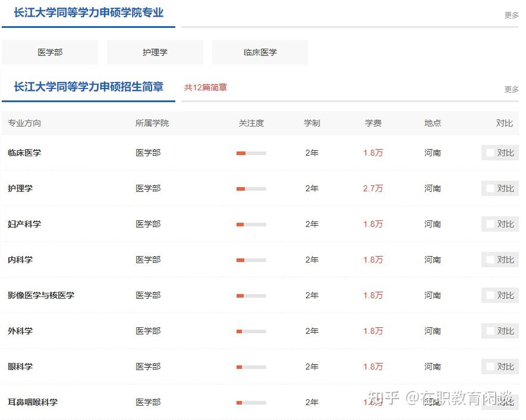Open the 眼科学 program link
Viewport: 526px width, 420px height.
point(20,367)
